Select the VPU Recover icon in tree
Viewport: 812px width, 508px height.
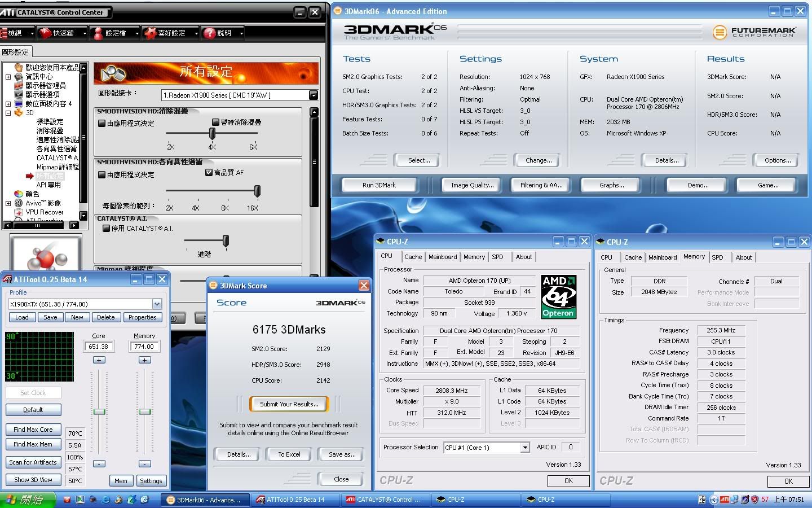pos(19,212)
